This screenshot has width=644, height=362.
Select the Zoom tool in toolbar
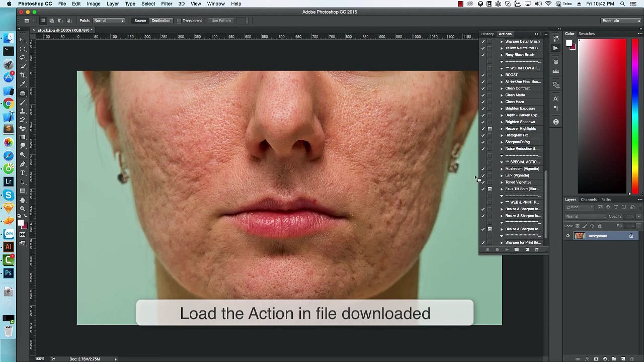(23, 209)
